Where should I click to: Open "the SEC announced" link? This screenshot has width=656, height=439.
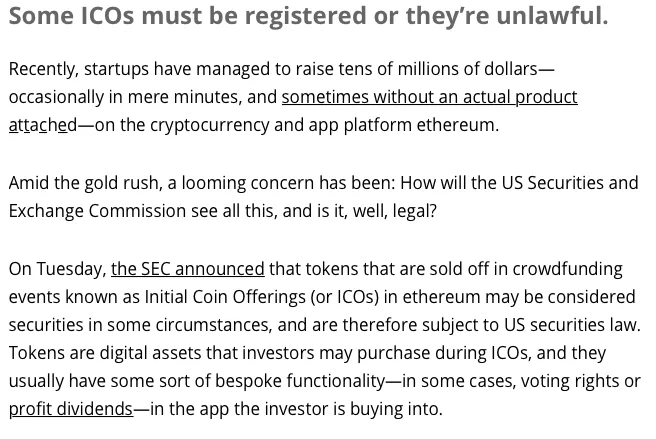coord(188,269)
